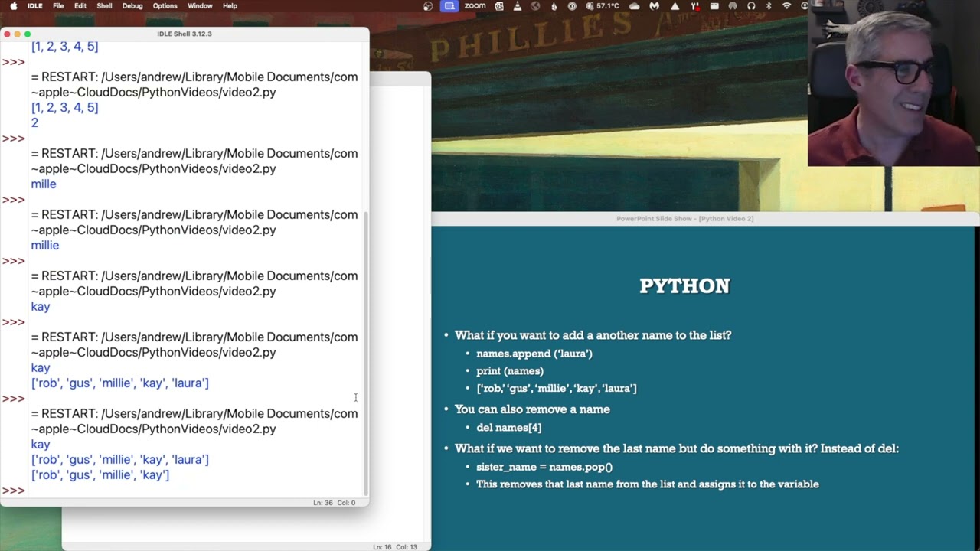Open the Wi-Fi menu bar icon
This screenshot has width=980, height=551.
coord(786,5)
